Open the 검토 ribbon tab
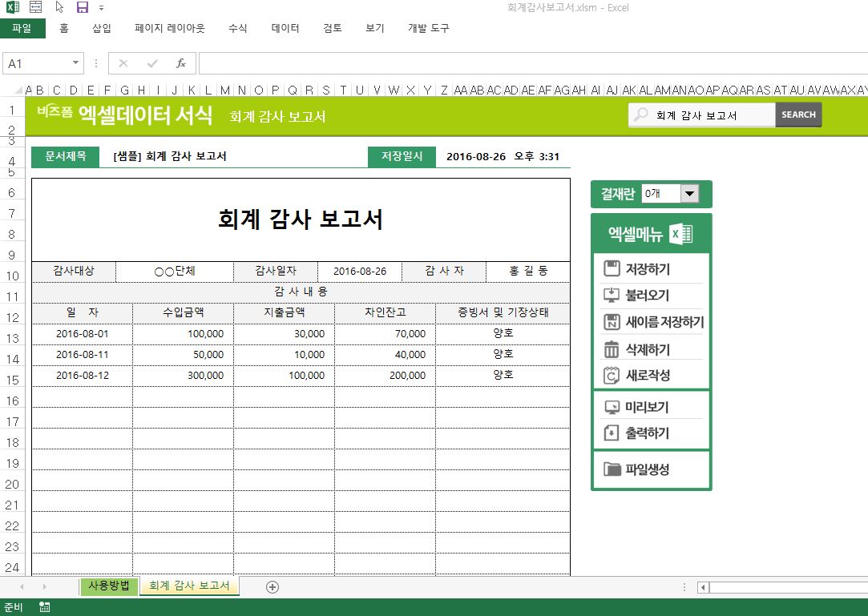This screenshot has width=868, height=616. pos(332,28)
